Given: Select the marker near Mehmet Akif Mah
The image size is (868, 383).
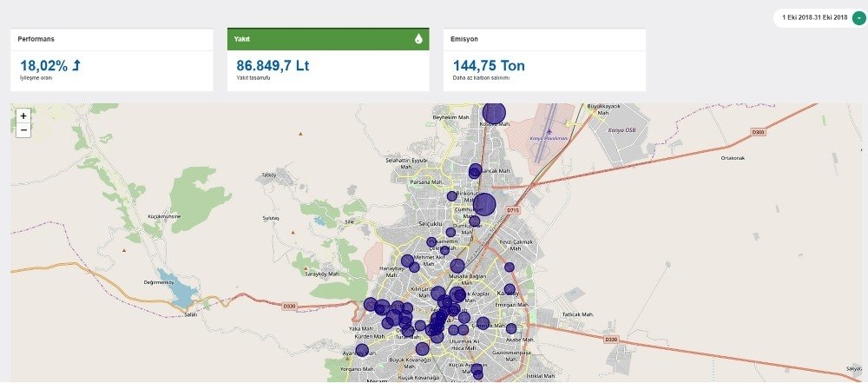Looking at the screenshot, I should [407, 261].
